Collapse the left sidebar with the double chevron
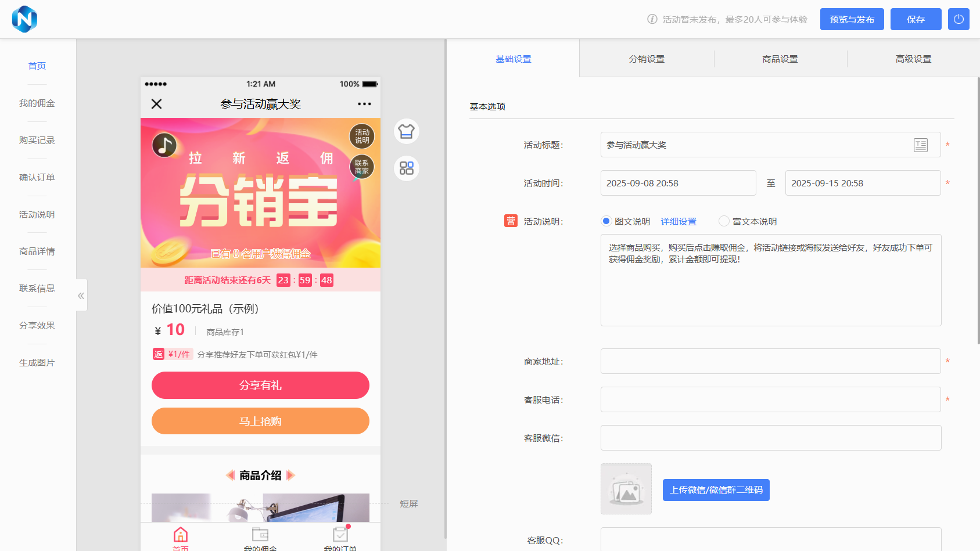 (x=81, y=296)
